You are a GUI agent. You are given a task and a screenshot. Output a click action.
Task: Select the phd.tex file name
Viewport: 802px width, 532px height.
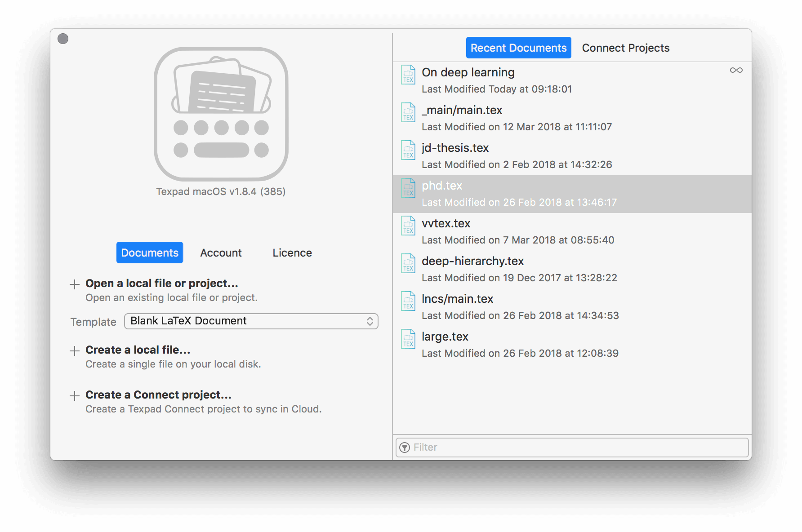click(442, 186)
